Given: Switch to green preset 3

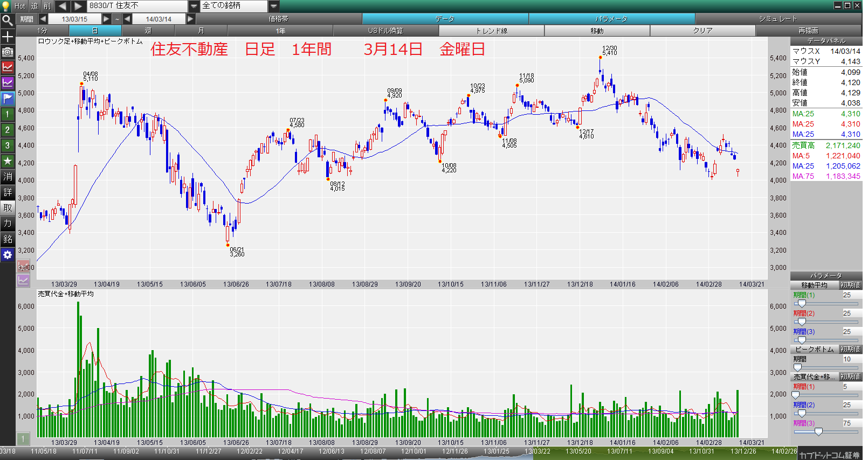Looking at the screenshot, I should (x=8, y=145).
